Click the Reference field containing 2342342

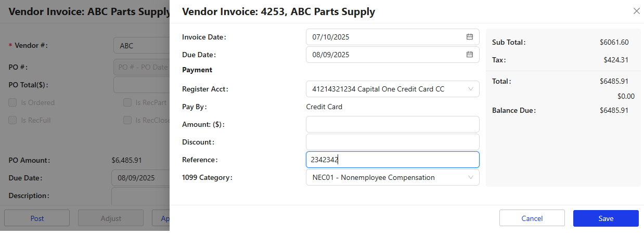coord(393,160)
